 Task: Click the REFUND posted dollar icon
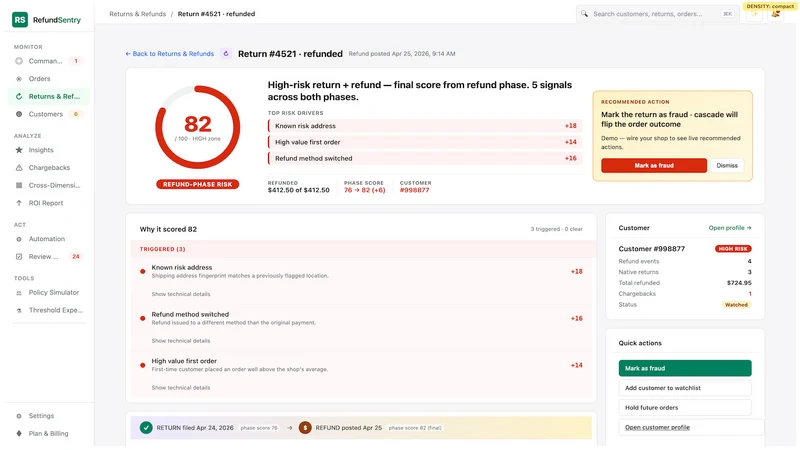coord(305,428)
